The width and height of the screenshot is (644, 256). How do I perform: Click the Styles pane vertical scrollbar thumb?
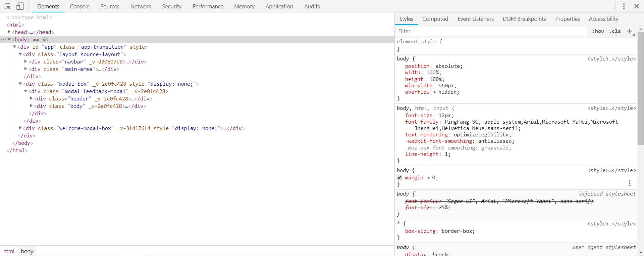[641, 89]
